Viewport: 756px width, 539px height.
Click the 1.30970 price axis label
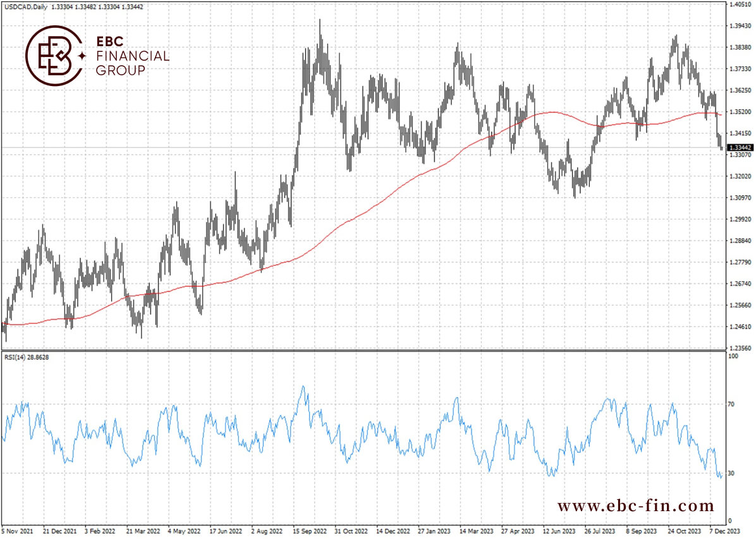pyautogui.click(x=740, y=197)
